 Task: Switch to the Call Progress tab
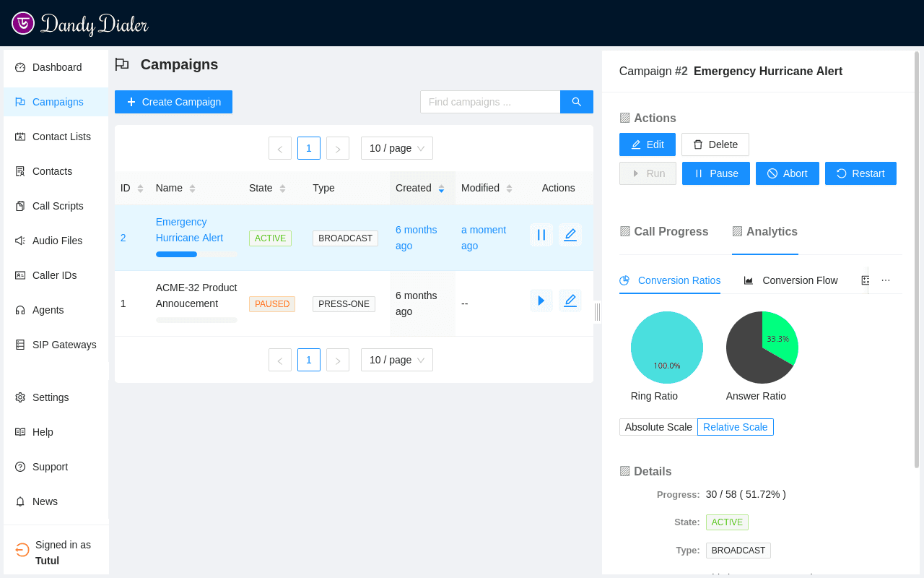[x=664, y=231]
